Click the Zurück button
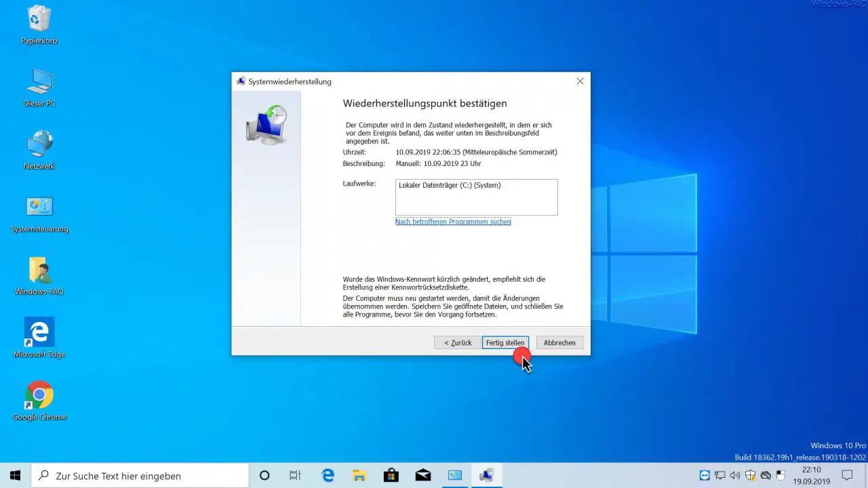The width and height of the screenshot is (868, 488). (458, 343)
